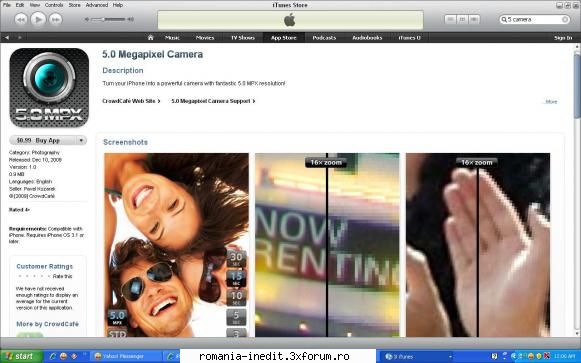Open the iTunes Store home icon
581x363 pixels.
click(150, 37)
